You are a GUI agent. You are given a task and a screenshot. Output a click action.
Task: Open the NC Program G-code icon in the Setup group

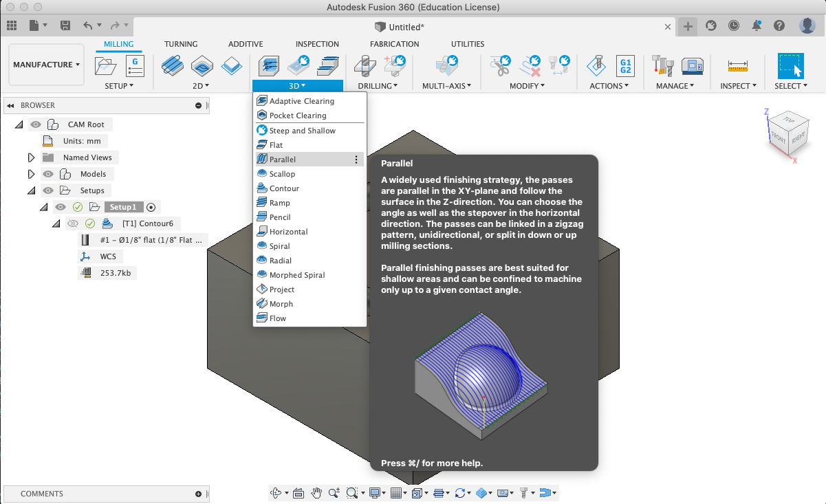point(135,67)
